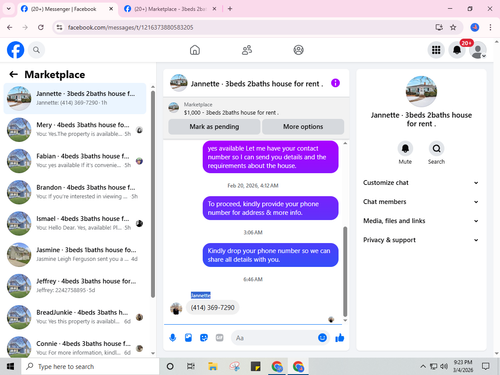Open the volume speaker tray icon
The width and height of the screenshot is (500, 375).
pos(444,366)
